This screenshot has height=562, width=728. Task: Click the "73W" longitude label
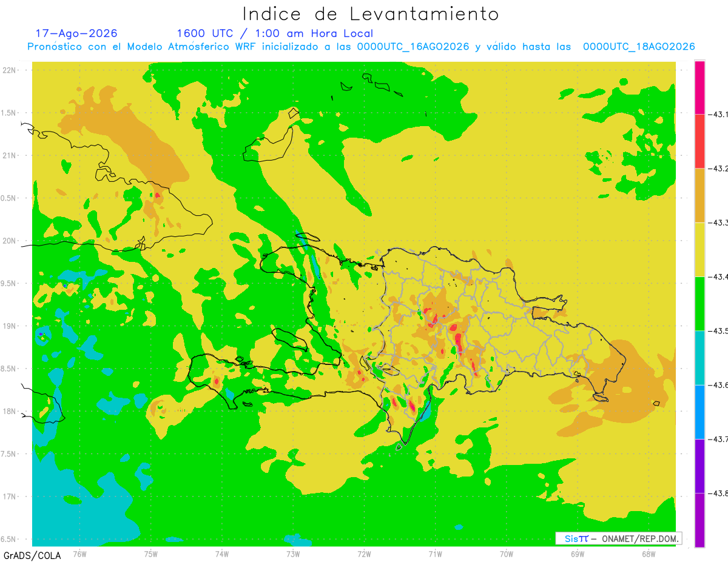click(x=293, y=554)
